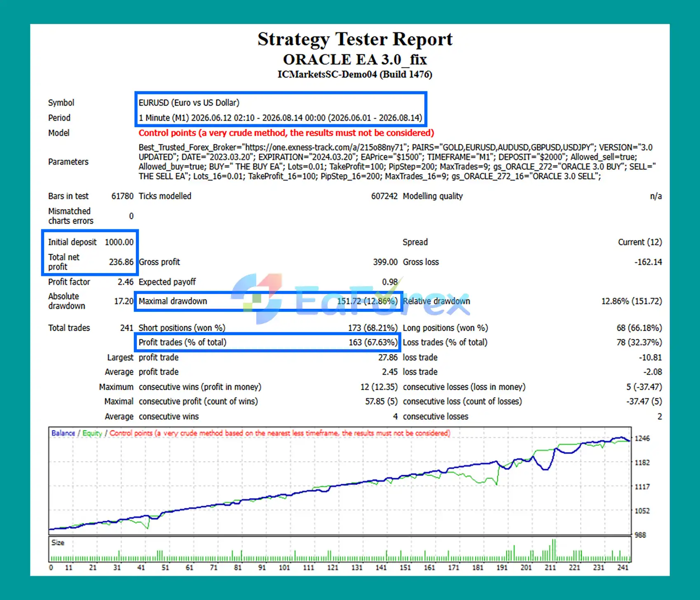Click the 'Relative drawdown' label
This screenshot has width=700, height=600.
click(x=436, y=301)
